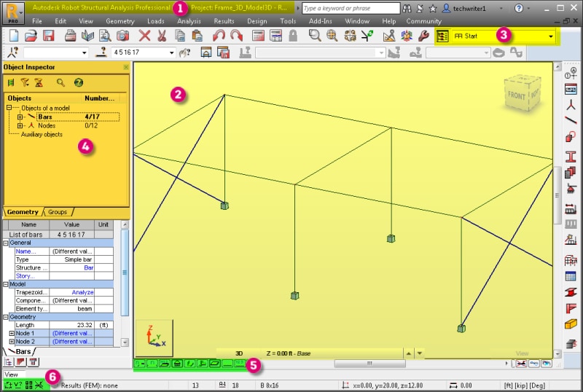Click the blue Analyze link value
The width and height of the screenshot is (583, 392).
82,292
